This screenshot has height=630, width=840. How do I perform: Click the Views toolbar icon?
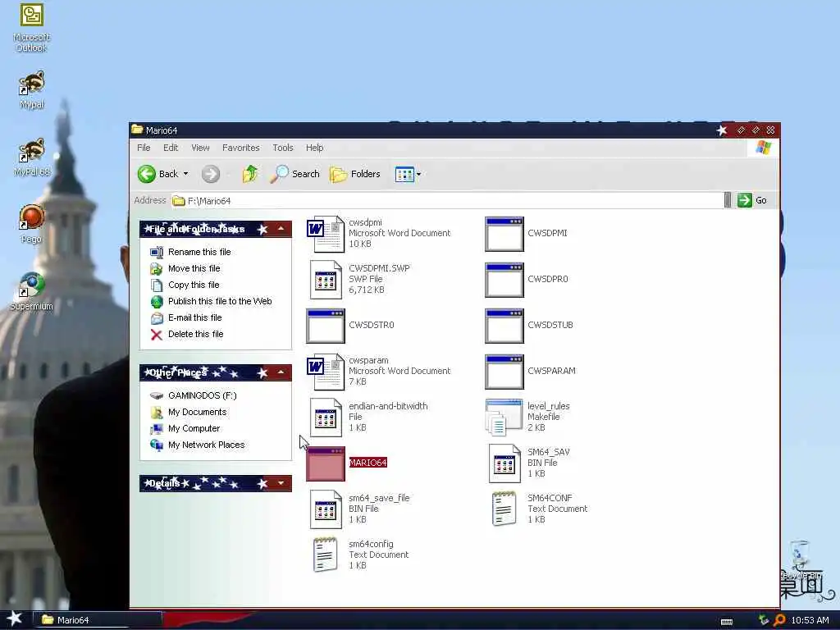[404, 174]
